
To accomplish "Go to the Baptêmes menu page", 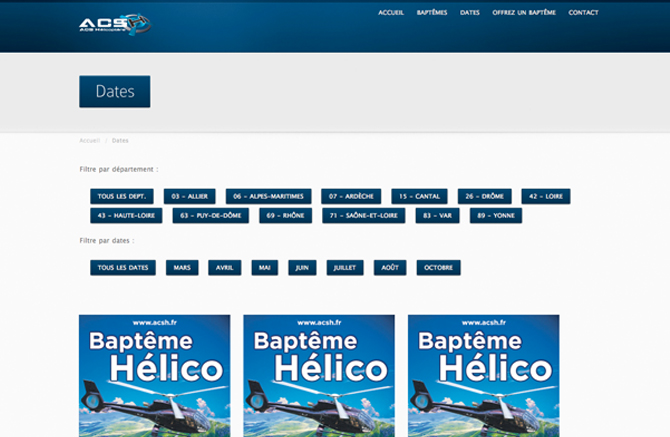I will (x=432, y=13).
